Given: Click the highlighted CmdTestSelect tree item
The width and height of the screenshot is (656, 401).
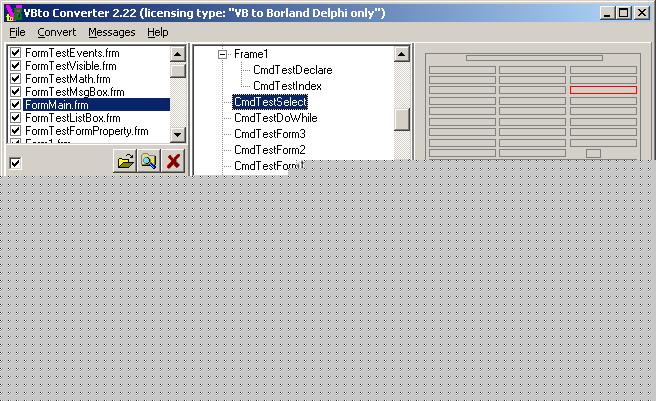Looking at the screenshot, I should tap(270, 102).
